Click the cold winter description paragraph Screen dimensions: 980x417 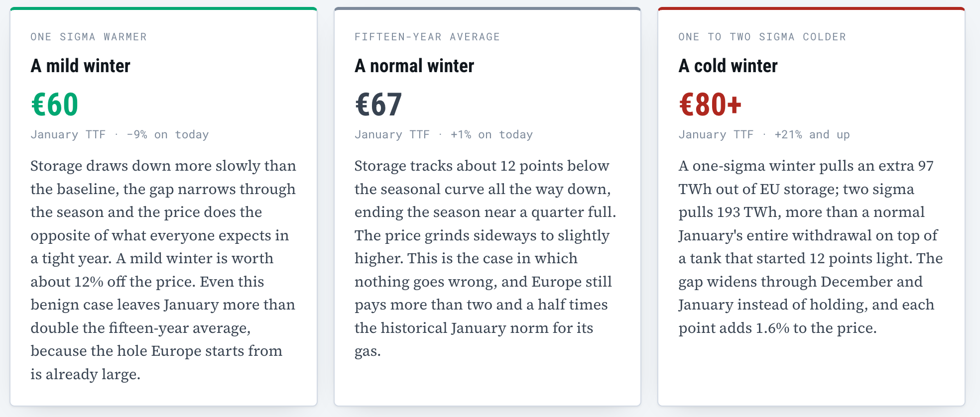pyautogui.click(x=811, y=247)
